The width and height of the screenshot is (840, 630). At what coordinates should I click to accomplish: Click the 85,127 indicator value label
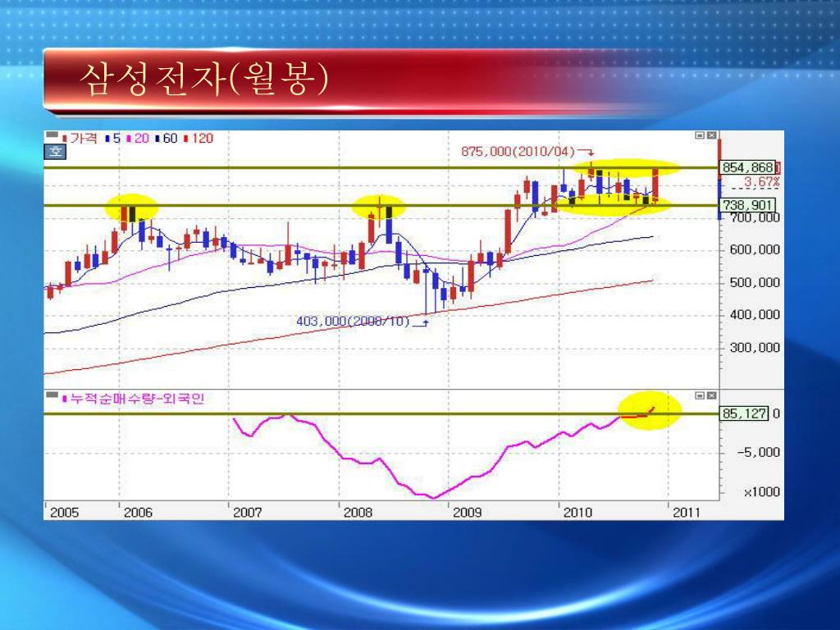click(x=744, y=413)
